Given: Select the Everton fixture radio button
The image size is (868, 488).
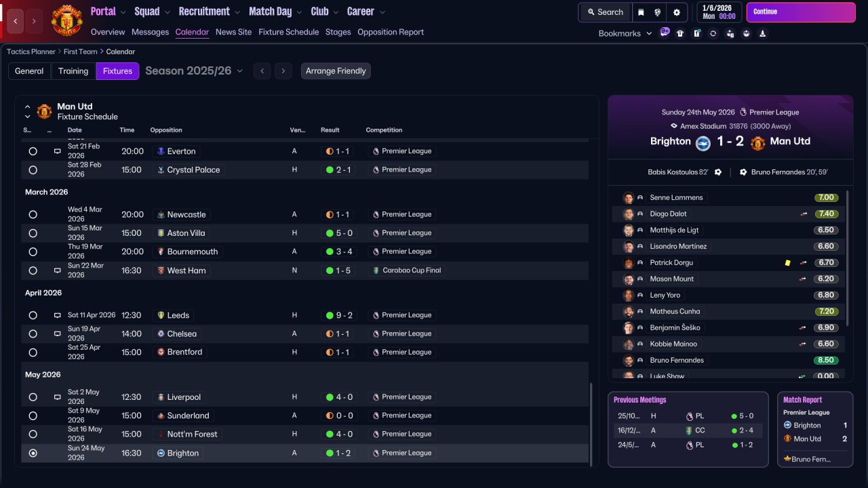Looking at the screenshot, I should [x=33, y=151].
